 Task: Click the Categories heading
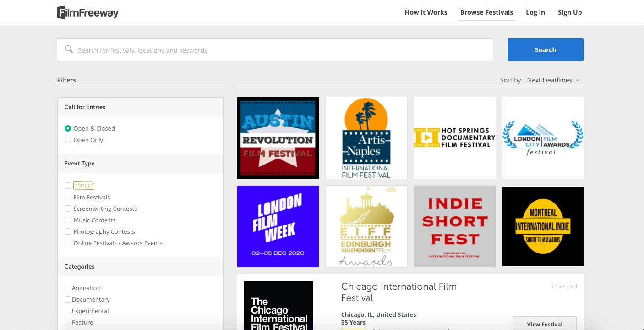tap(79, 266)
